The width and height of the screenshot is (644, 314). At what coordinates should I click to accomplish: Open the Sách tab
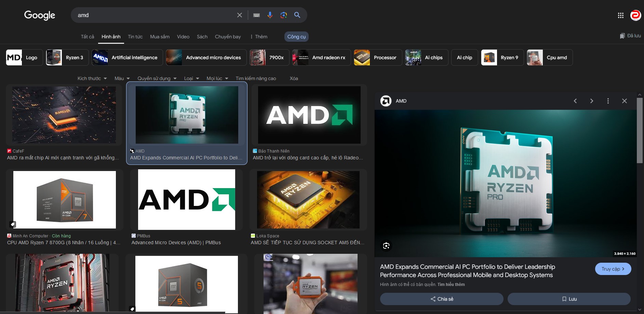pos(202,37)
